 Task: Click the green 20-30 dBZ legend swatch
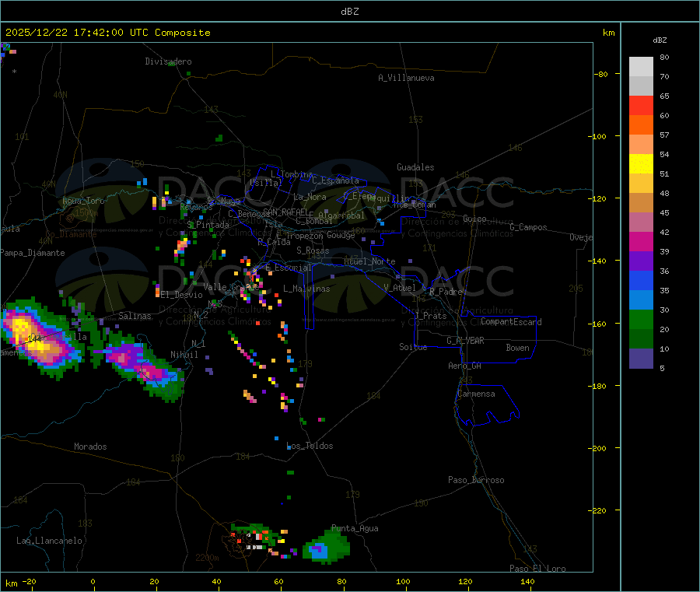click(641, 319)
